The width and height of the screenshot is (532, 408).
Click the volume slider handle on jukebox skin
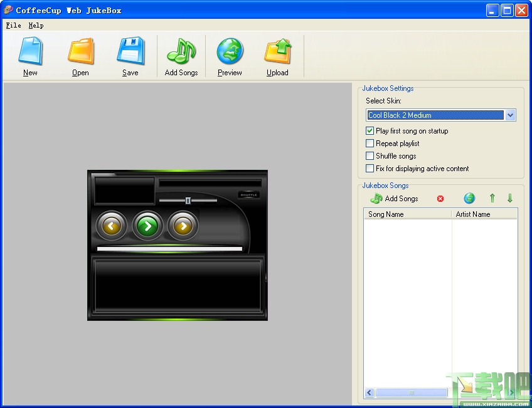(x=188, y=201)
